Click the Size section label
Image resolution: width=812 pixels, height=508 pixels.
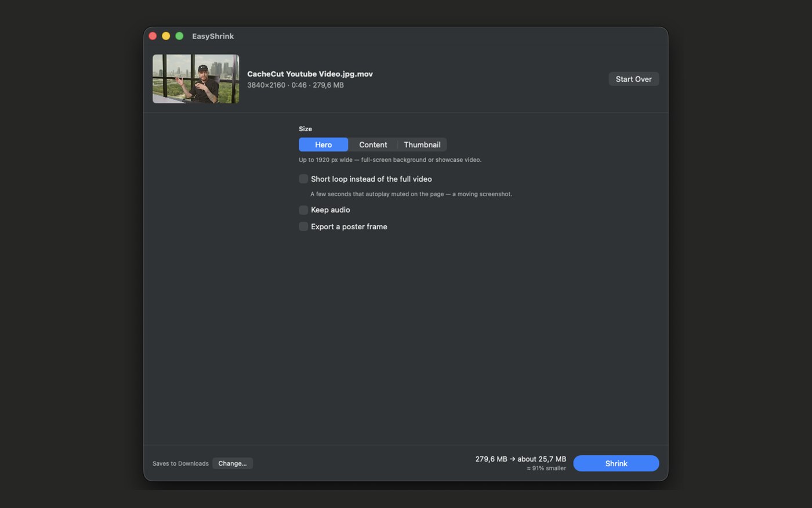coord(305,129)
